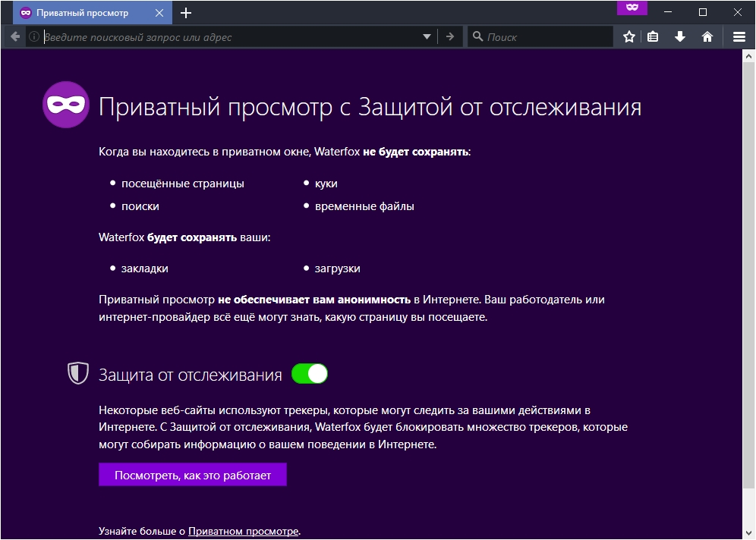Open a new tab with the plus button
Viewport: 756px width, 540px height.
186,13
